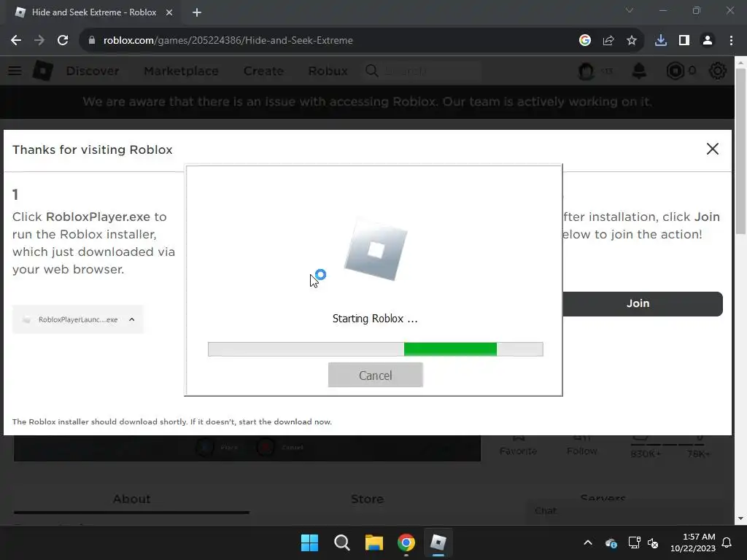The width and height of the screenshot is (747, 560).
Task: Open Robux in Roblox navigation
Action: click(x=328, y=71)
